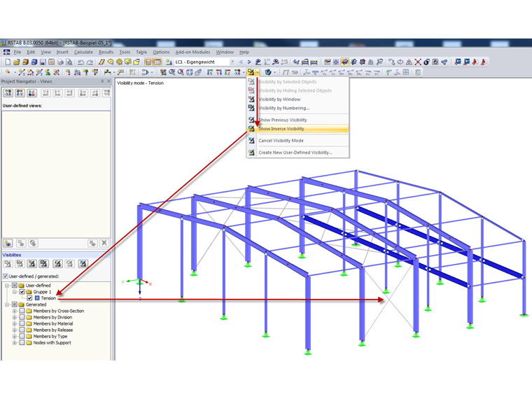
Task: Open the Options menu
Action: 161,52
